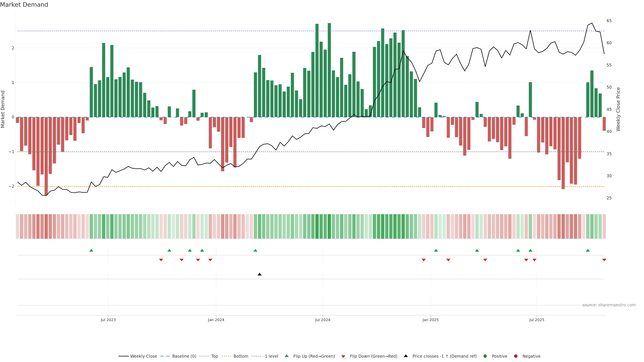Click the darkest green heatmap cell near Jul 2024

point(329,226)
